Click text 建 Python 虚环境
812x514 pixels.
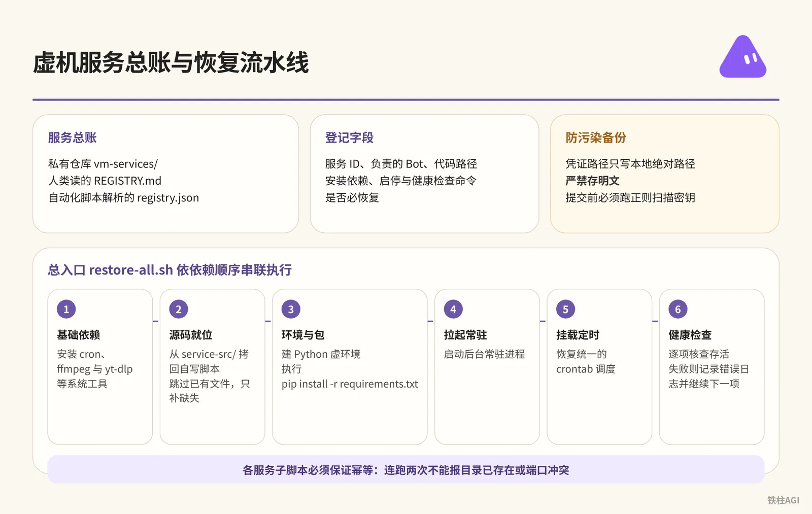click(x=321, y=354)
